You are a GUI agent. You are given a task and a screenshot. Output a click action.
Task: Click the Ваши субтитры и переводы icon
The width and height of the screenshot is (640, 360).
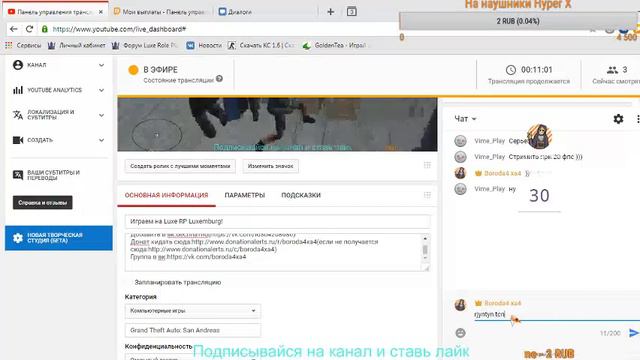18,175
